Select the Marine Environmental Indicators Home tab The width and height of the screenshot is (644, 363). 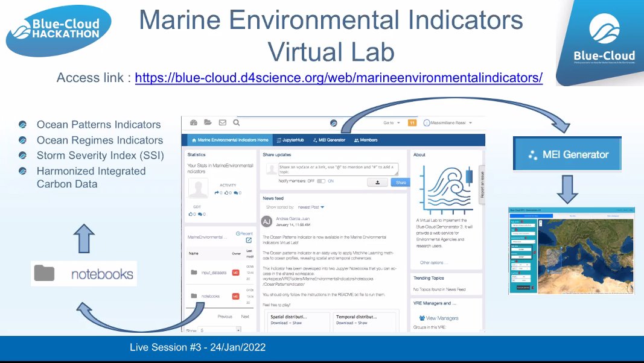(x=230, y=140)
